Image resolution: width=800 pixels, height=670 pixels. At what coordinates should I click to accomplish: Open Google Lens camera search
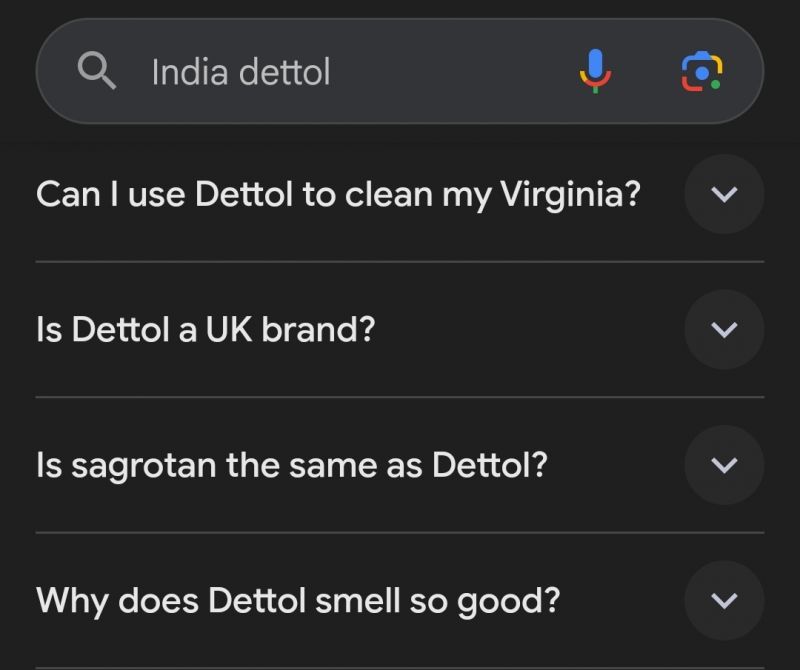[702, 71]
